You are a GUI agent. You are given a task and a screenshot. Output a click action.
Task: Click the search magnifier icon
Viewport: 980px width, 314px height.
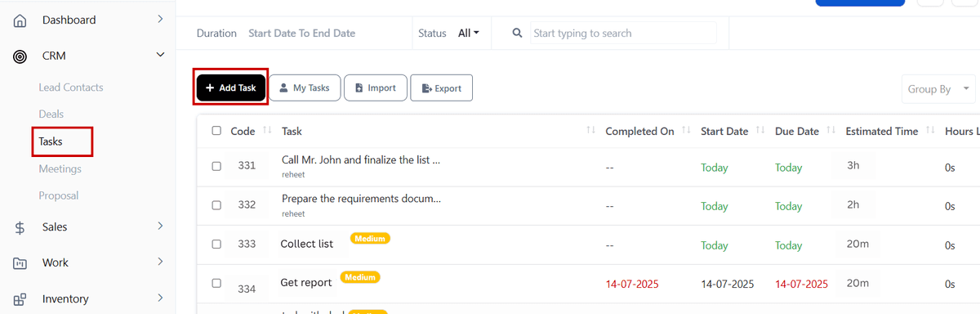click(517, 34)
